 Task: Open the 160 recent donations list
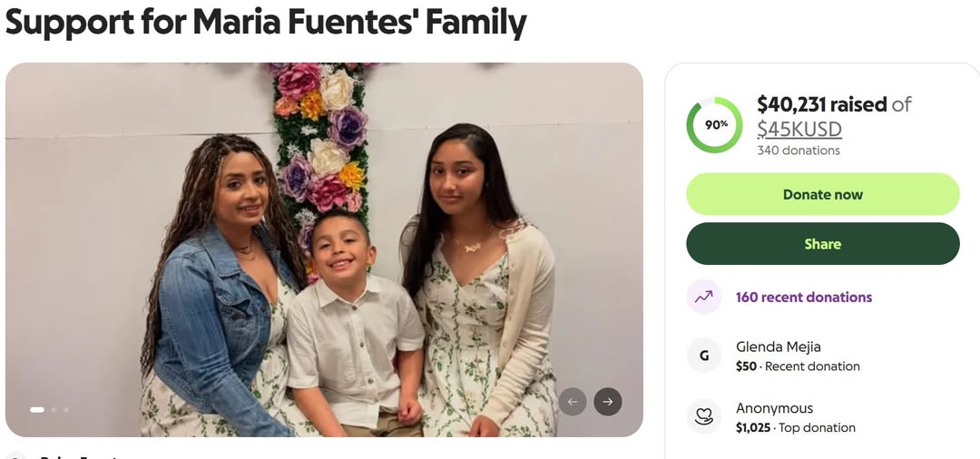coord(803,297)
